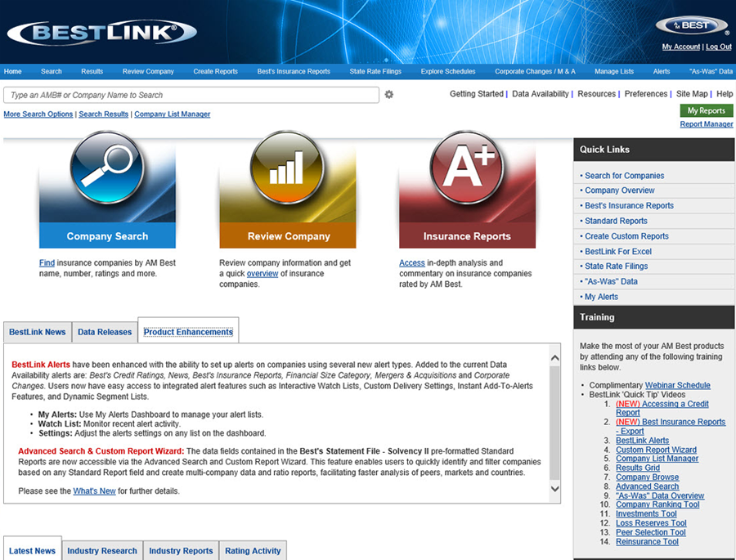Open BestLink For Excel quick link
Screen dimensions: 736x560
click(618, 252)
